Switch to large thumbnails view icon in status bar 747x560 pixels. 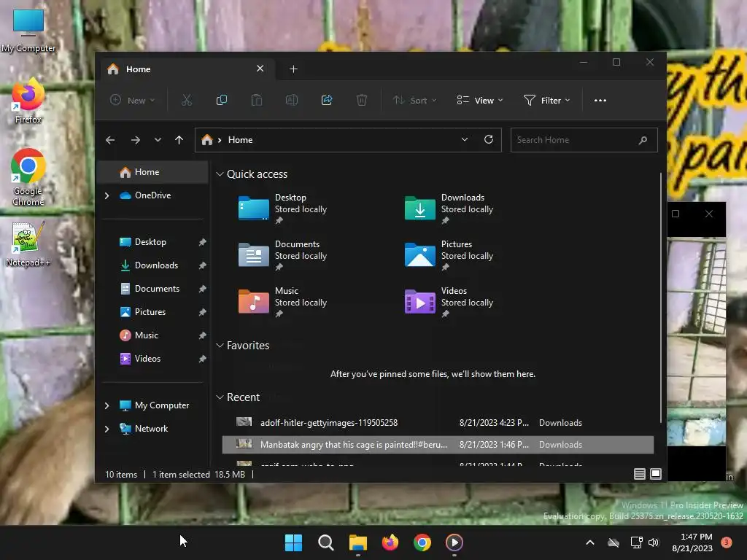(656, 474)
